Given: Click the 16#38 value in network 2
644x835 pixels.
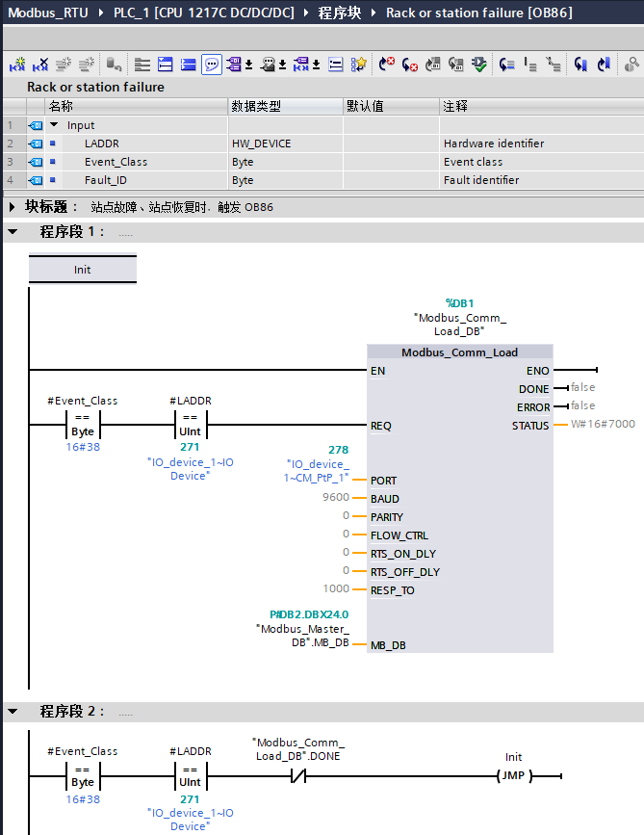Looking at the screenshot, I should click(x=83, y=798).
